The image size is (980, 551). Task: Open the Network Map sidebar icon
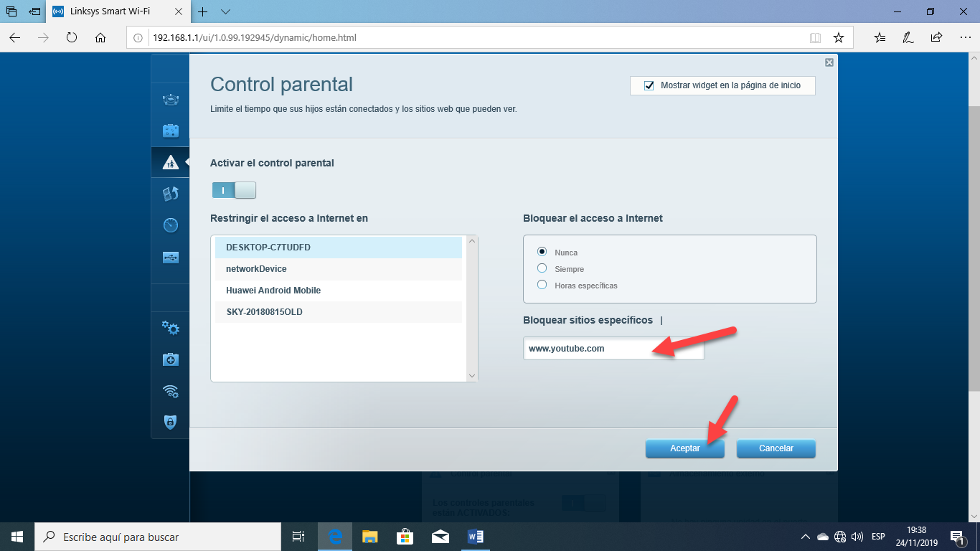pos(170,100)
